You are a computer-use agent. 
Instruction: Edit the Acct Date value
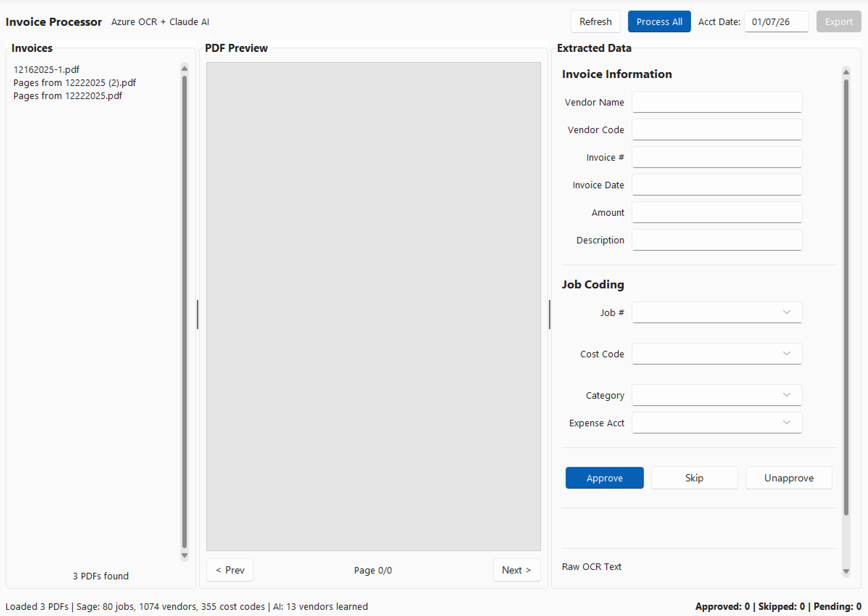(776, 22)
